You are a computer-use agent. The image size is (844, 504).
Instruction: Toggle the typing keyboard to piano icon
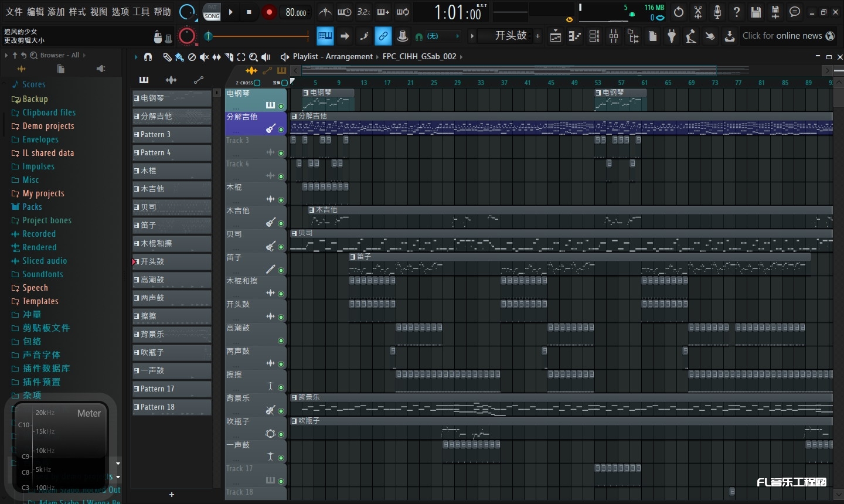(x=325, y=36)
